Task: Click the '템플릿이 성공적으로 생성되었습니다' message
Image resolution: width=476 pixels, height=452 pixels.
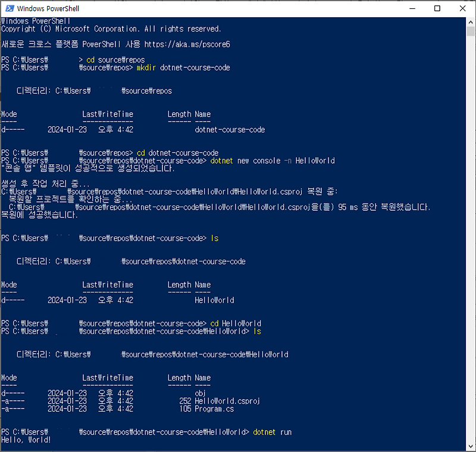Action: coord(88,169)
